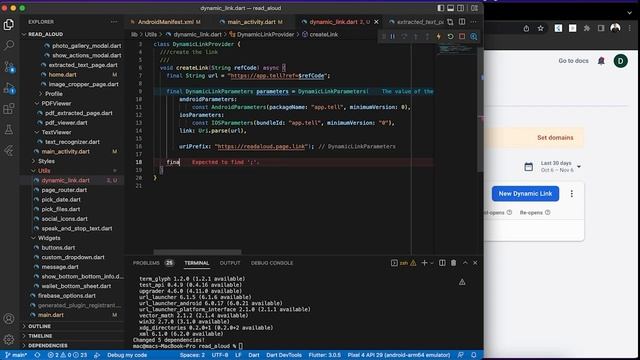Viewport: 640px width, 360px height.
Task: Toggle the bottom panel layout icon
Action: (451, 8)
